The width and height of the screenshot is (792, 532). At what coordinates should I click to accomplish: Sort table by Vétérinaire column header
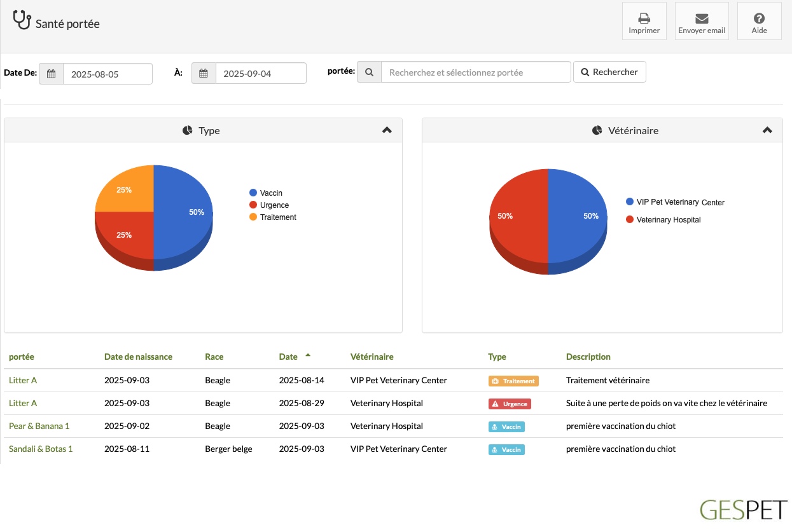click(372, 357)
